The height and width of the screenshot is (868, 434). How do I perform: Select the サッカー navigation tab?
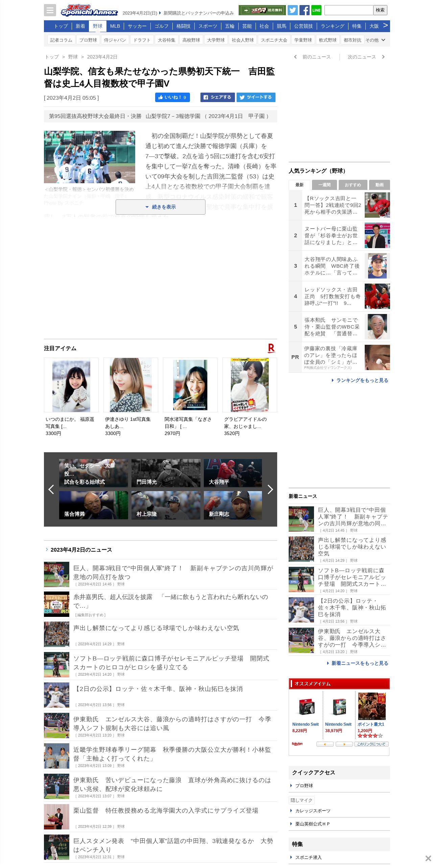(x=137, y=26)
